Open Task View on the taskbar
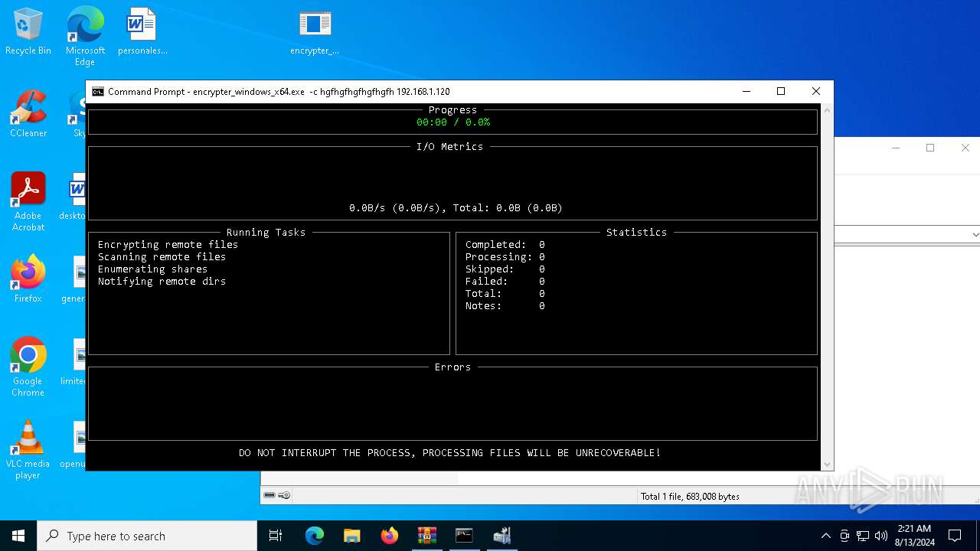This screenshot has height=551, width=980. pyautogui.click(x=276, y=536)
